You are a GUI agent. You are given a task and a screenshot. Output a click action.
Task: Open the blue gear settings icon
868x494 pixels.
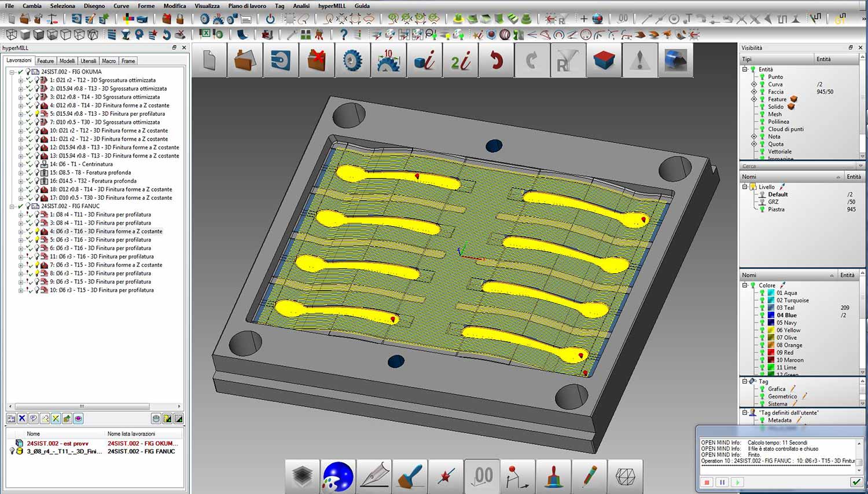point(352,60)
